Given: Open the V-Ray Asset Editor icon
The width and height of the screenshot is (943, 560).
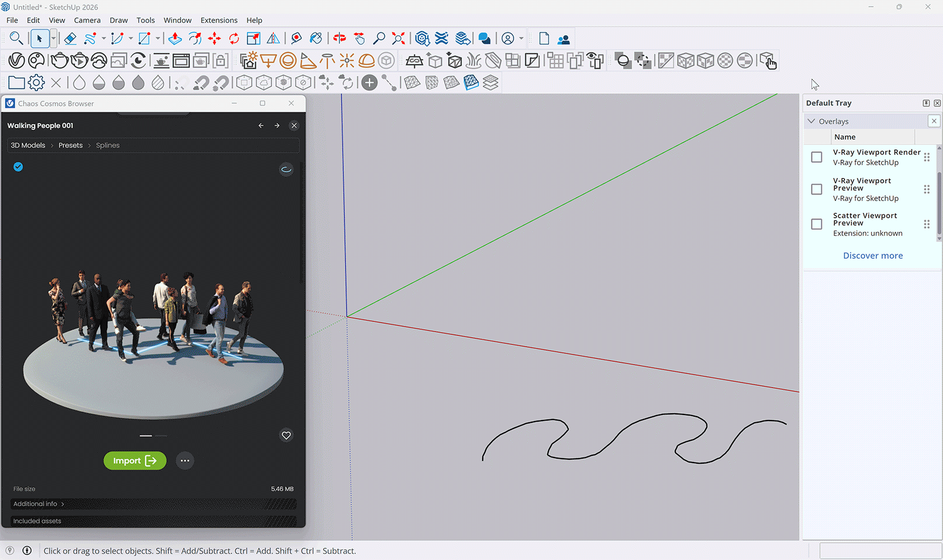Looking at the screenshot, I should [x=16, y=60].
